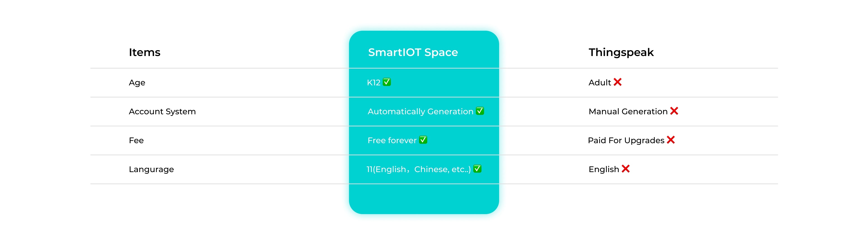The height and width of the screenshot is (229, 868).
Task: Click the checkmark after 11(English, Chinese, etc..)
Action: [x=477, y=169]
